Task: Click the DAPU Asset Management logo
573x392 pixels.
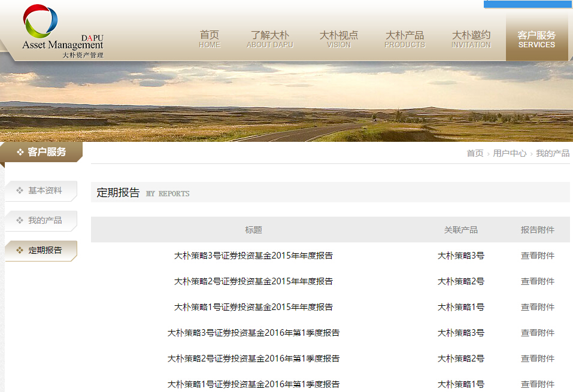Action: tap(63, 31)
